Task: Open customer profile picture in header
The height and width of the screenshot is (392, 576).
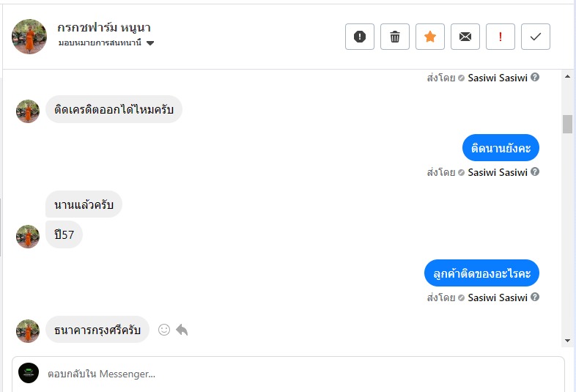Action: [29, 37]
